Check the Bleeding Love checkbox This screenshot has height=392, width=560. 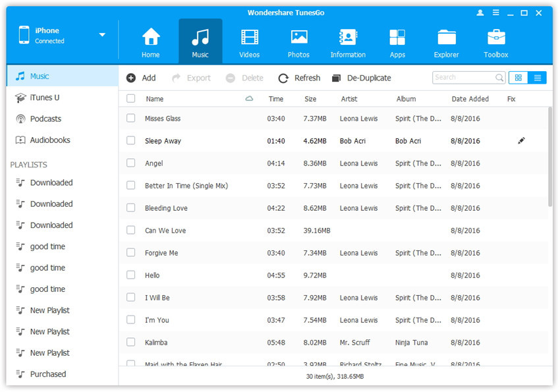click(x=130, y=208)
